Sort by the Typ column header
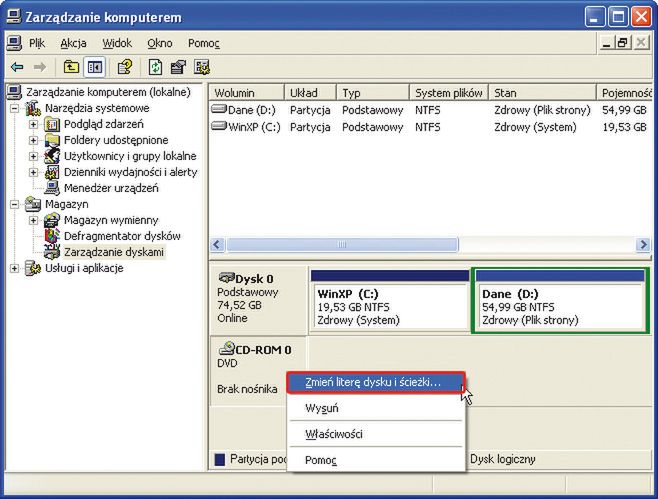The image size is (658, 499). coord(373,93)
